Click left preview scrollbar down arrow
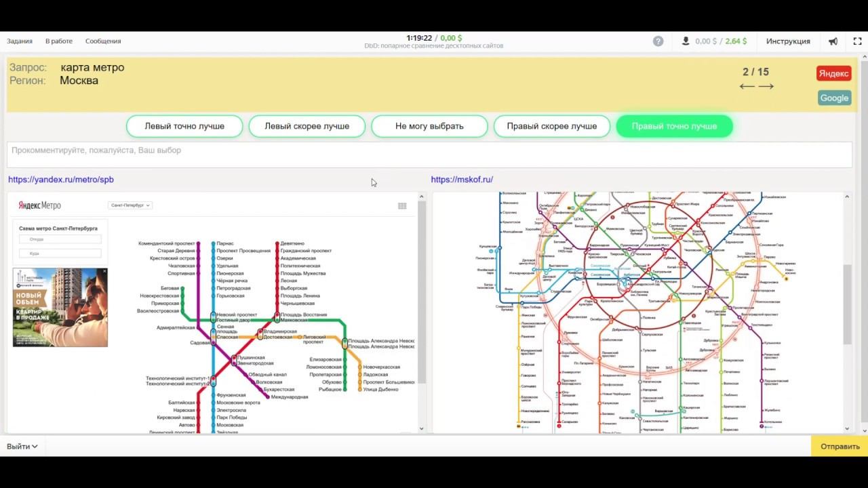The image size is (868, 488). click(421, 428)
